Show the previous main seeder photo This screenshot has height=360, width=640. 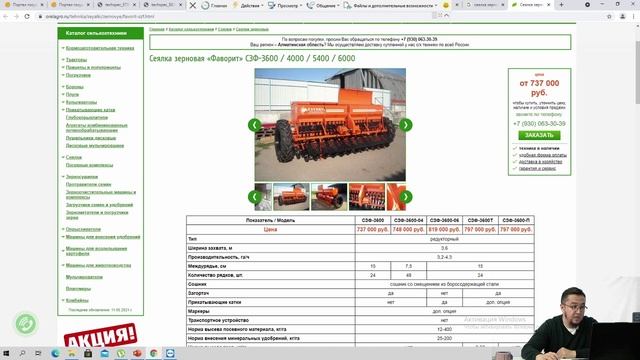(255, 125)
